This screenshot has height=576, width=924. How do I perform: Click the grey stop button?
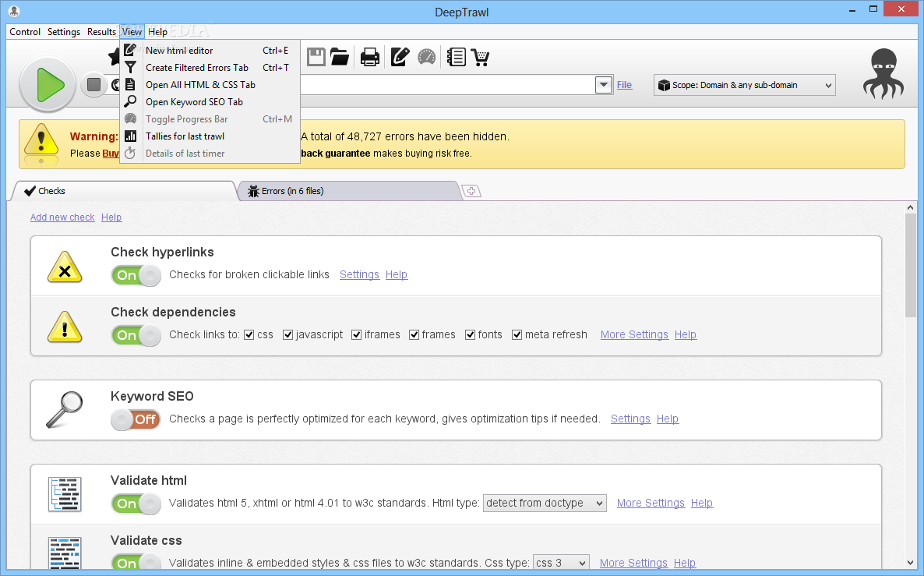click(x=93, y=85)
